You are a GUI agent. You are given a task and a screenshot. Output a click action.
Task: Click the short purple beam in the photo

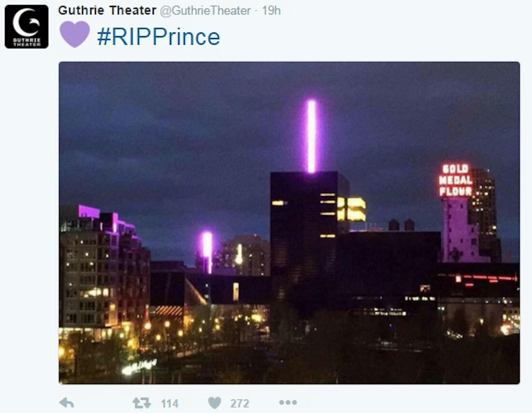click(207, 251)
